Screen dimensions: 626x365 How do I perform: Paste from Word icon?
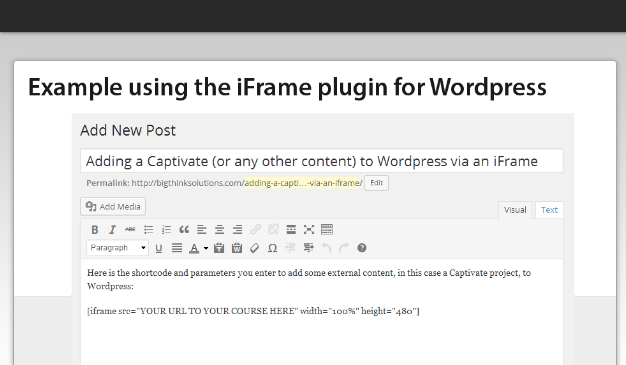point(237,248)
